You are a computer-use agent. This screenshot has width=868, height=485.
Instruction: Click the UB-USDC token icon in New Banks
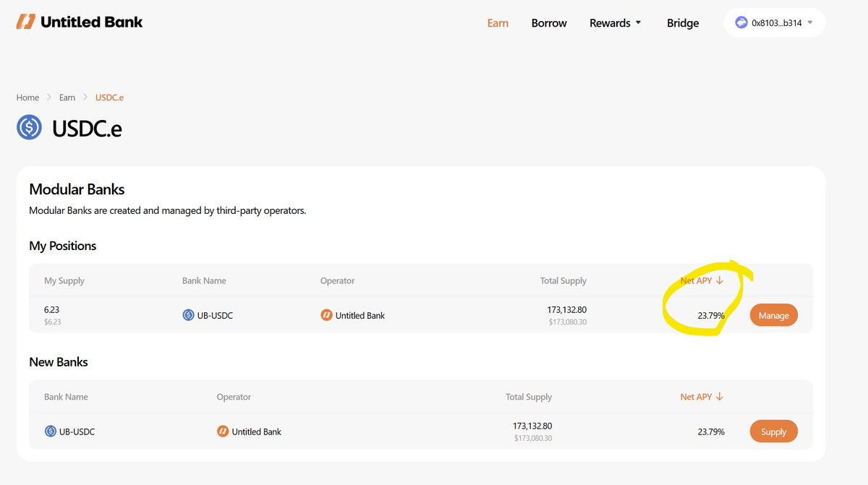coord(51,432)
